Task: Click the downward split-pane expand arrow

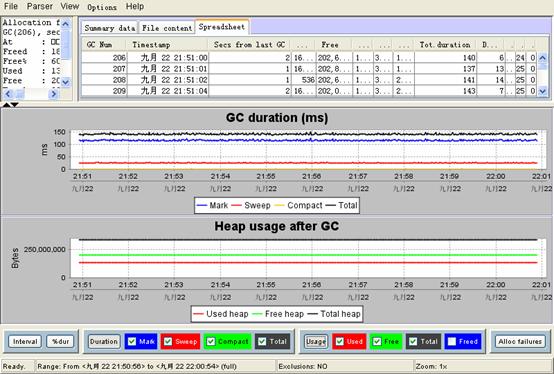Action: pos(14,105)
